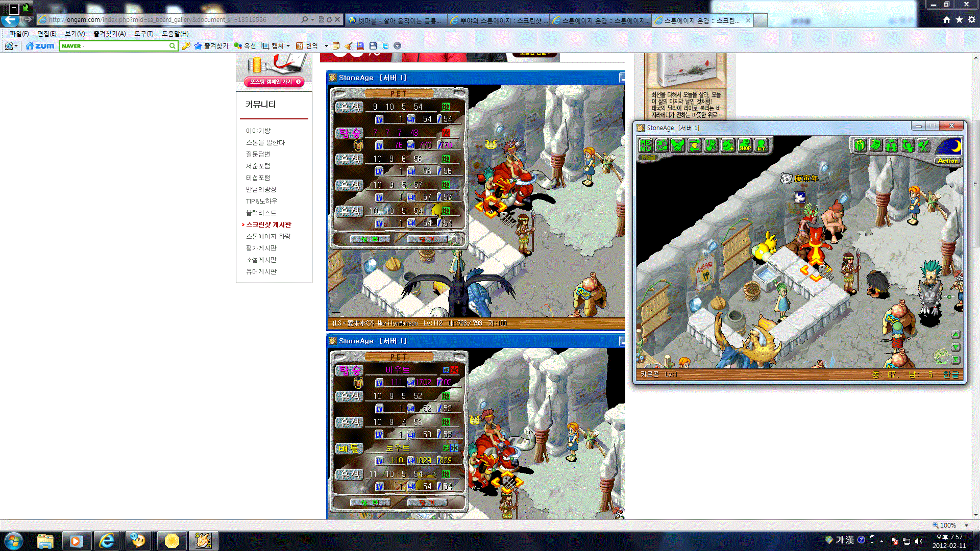Open the 파일(F) menu
This screenshot has height=551, width=980.
point(19,34)
